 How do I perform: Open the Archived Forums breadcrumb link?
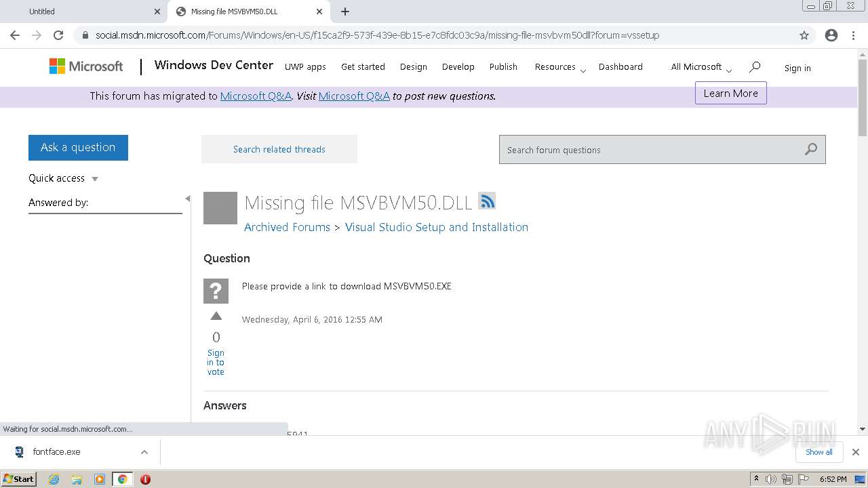click(x=287, y=227)
